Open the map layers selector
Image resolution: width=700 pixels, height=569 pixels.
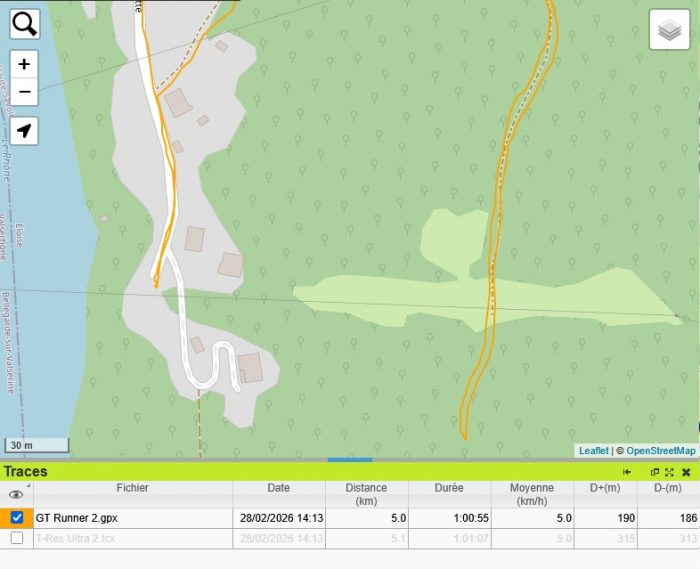point(670,29)
